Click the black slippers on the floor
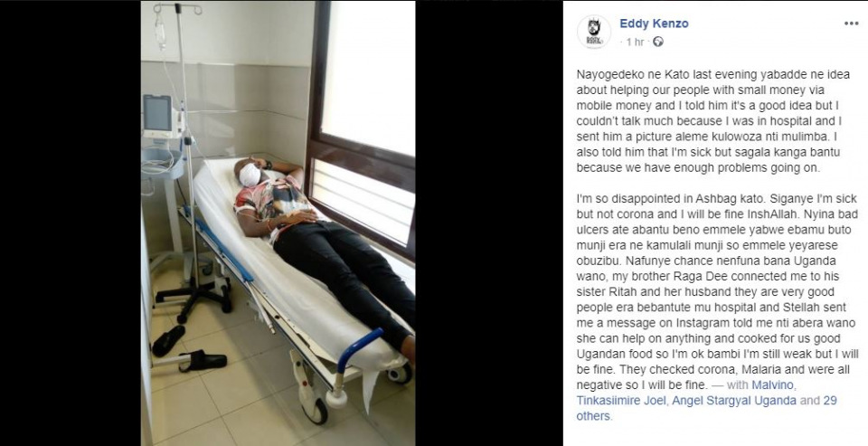868x446 pixels. tap(189, 349)
